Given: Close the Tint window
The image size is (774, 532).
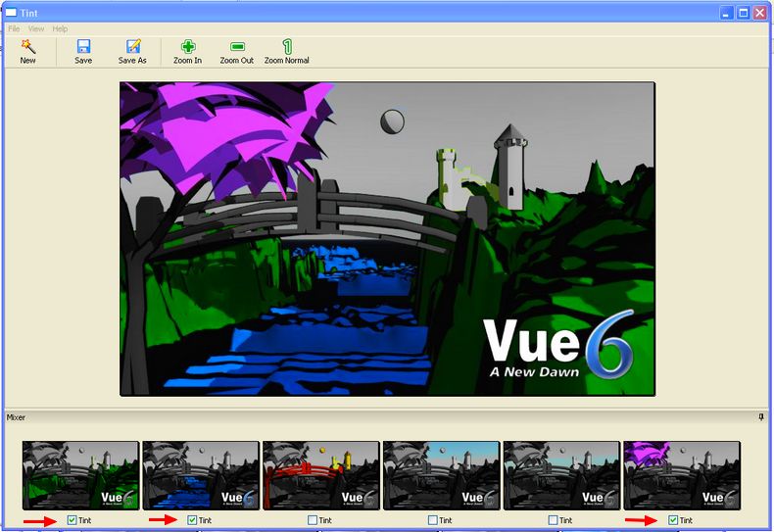Looking at the screenshot, I should pos(759,13).
